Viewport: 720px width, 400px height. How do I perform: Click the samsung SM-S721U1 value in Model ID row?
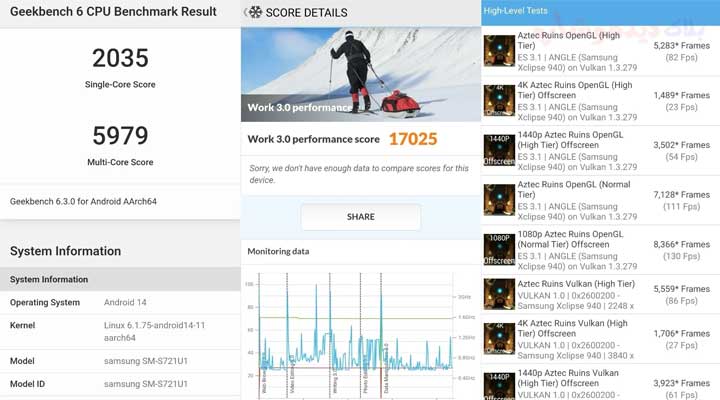click(146, 384)
